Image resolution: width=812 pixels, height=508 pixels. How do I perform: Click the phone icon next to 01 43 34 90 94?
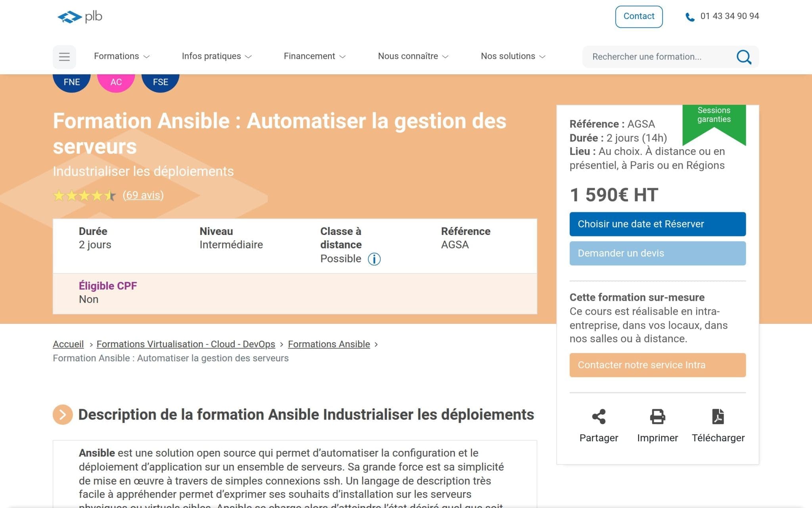[689, 16]
